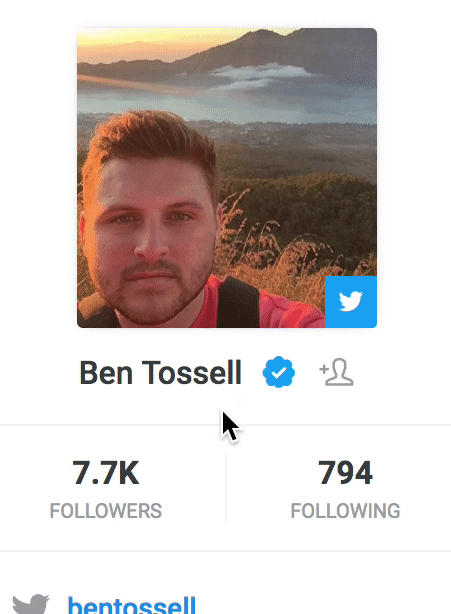Open Ben Tossell's profile photo
The image size is (451, 614).
tap(227, 178)
